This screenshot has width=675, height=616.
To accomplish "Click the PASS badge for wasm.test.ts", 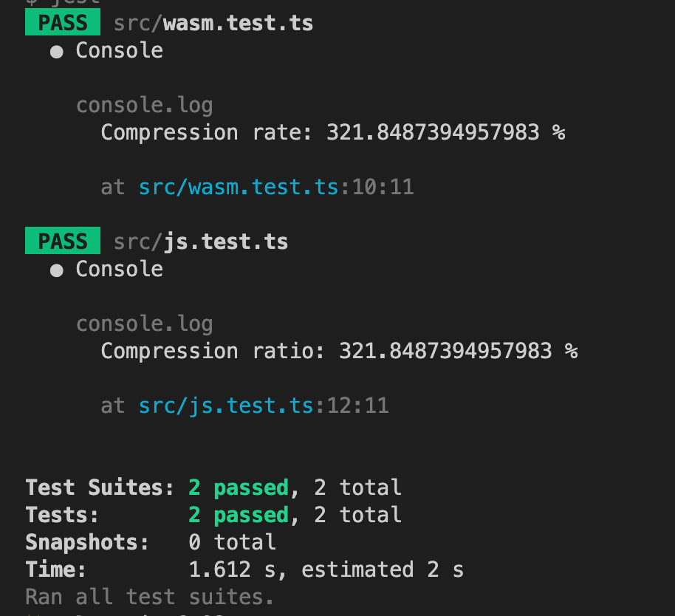I will (x=63, y=22).
